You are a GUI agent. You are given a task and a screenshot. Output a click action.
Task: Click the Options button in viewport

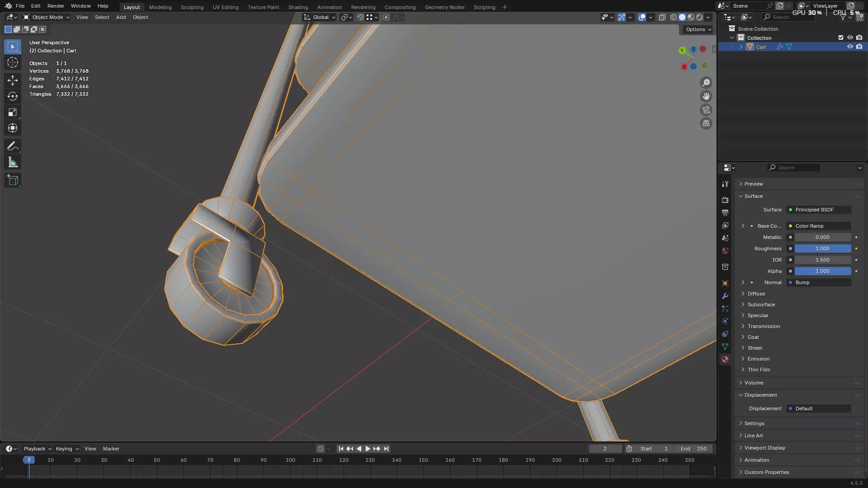coord(698,29)
